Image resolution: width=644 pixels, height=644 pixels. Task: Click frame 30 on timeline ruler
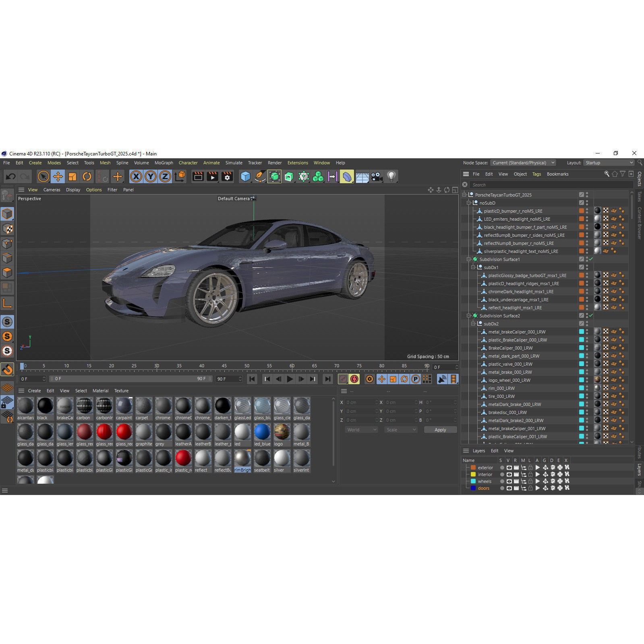(157, 366)
